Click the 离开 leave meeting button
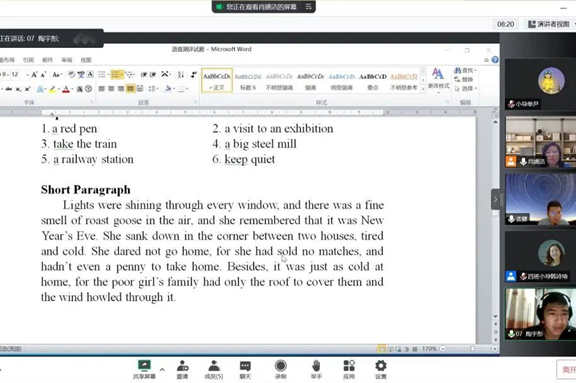Image resolution: width=576 pixels, height=383 pixels. (x=567, y=369)
